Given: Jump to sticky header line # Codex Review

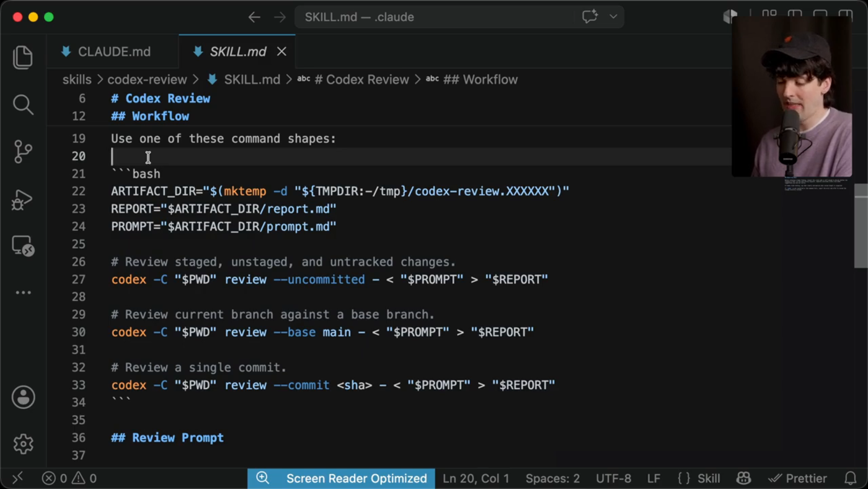Looking at the screenshot, I should pos(161,99).
